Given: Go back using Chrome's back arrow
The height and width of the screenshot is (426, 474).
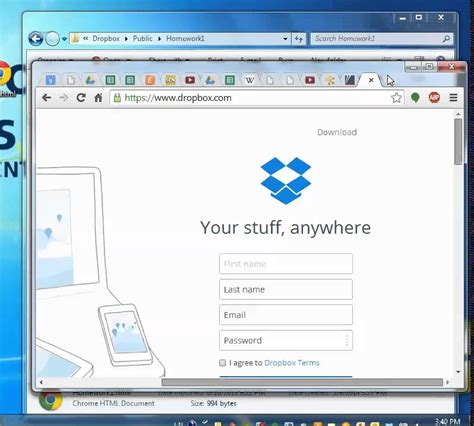Looking at the screenshot, I should pyautogui.click(x=47, y=98).
